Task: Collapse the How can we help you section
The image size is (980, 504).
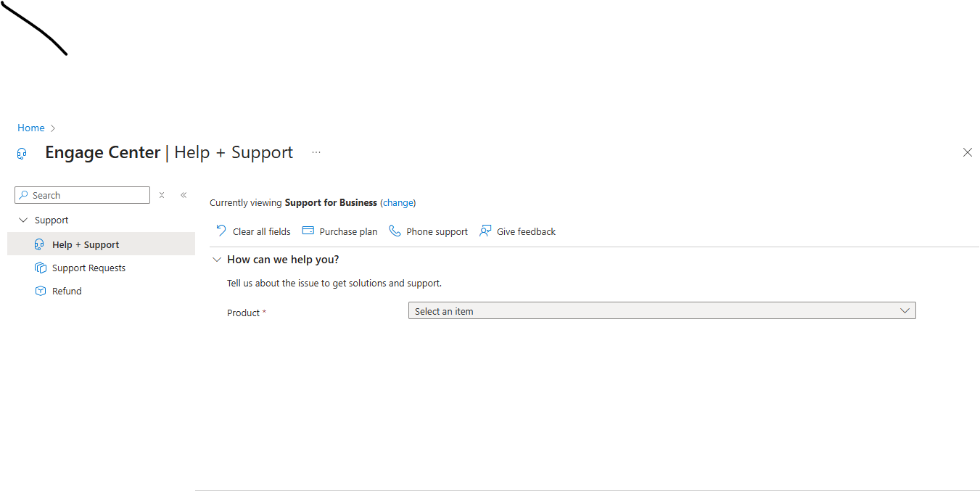Action: click(216, 259)
